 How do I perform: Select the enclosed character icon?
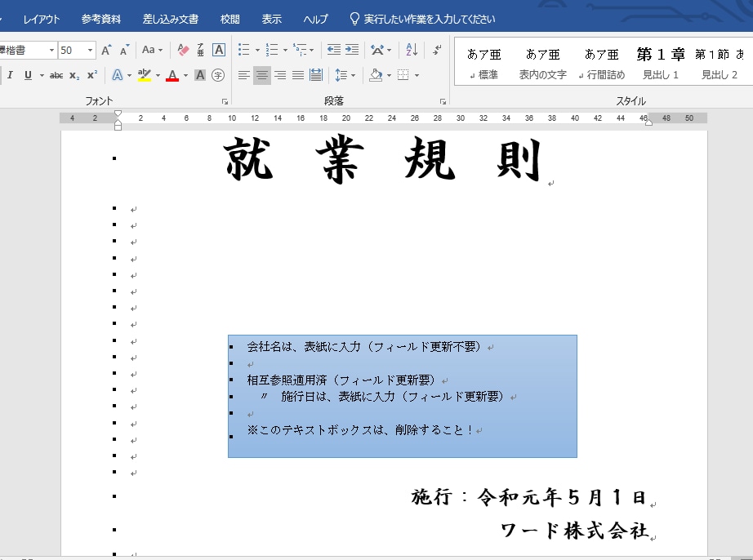click(218, 75)
